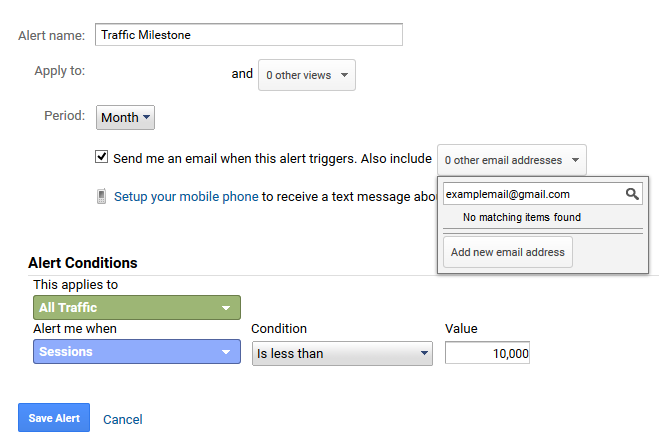The width and height of the screenshot is (659, 433).
Task: Click the arrow on the other views dropdown
Action: click(344, 75)
